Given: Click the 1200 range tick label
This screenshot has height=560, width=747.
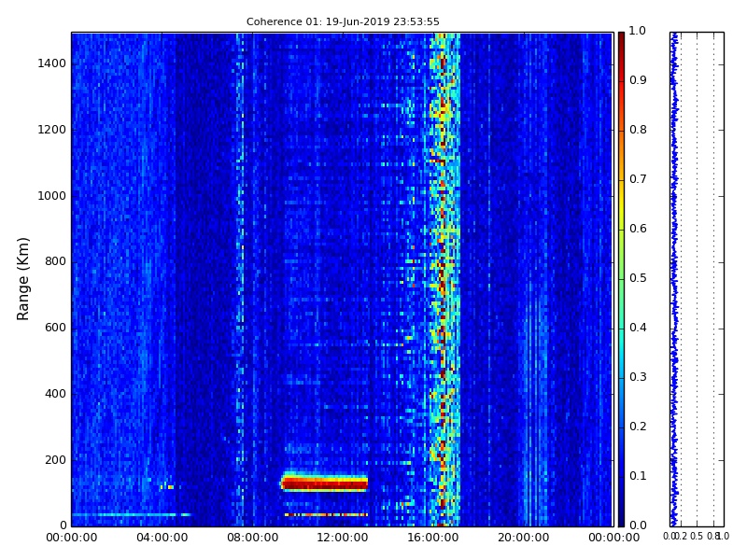Looking at the screenshot, I should click(x=52, y=130).
